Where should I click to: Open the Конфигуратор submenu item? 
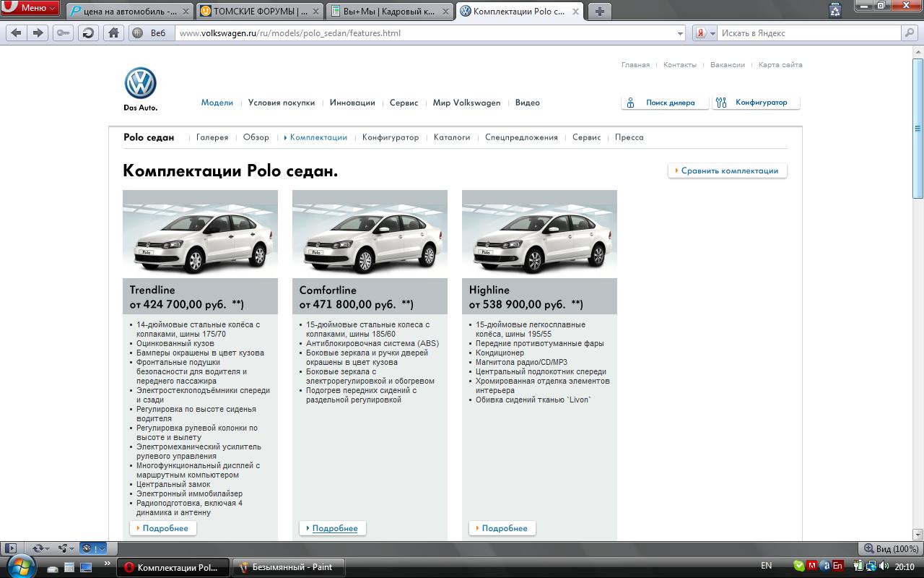[390, 137]
